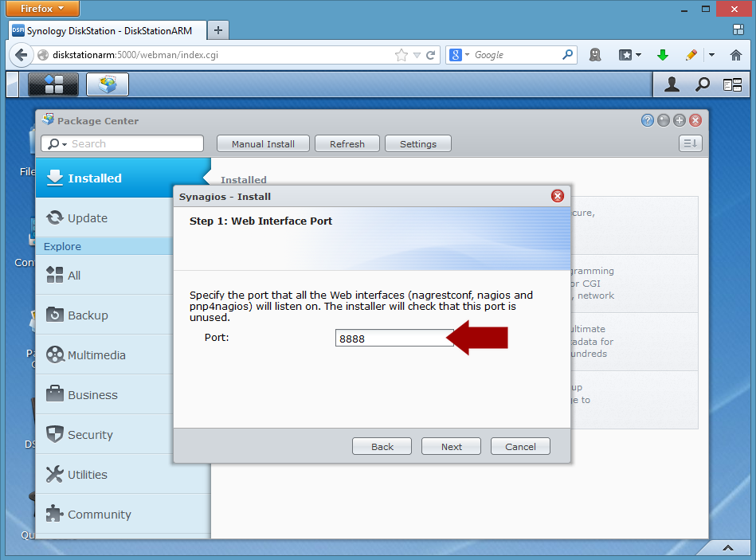Screen dimensions: 756x560
Task: Click the Ghostery ghost toolbar icon
Action: tap(595, 55)
